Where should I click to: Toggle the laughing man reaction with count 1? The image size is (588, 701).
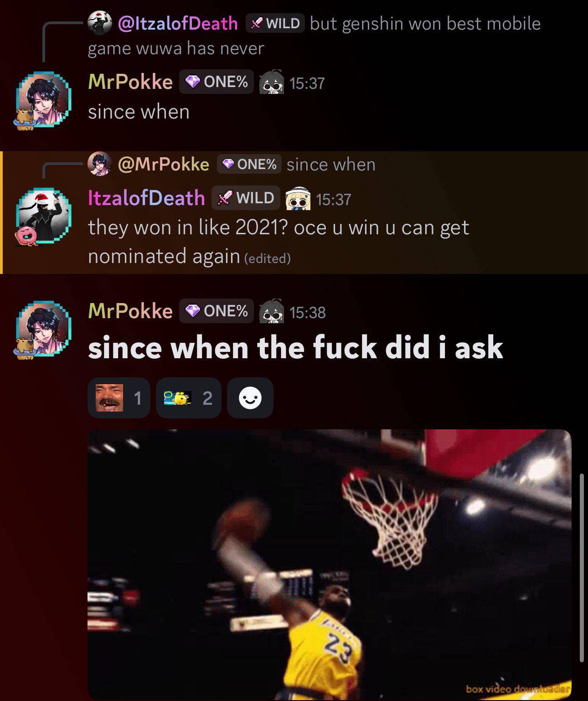[119, 398]
